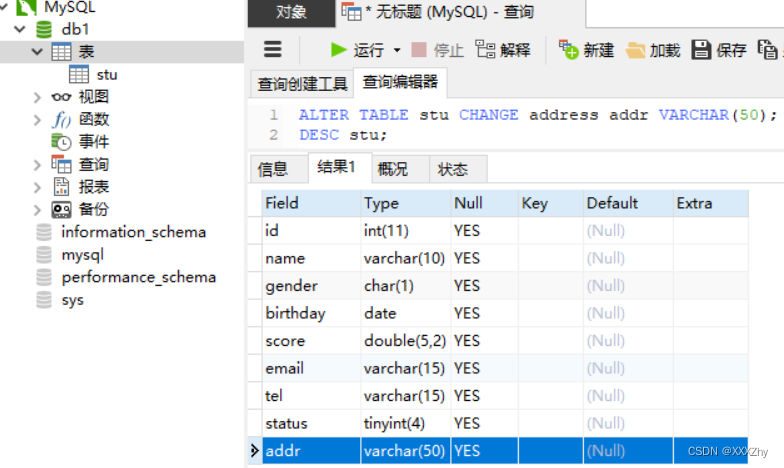Select the birthday field cell
The width and height of the screenshot is (784, 468).
311,313
